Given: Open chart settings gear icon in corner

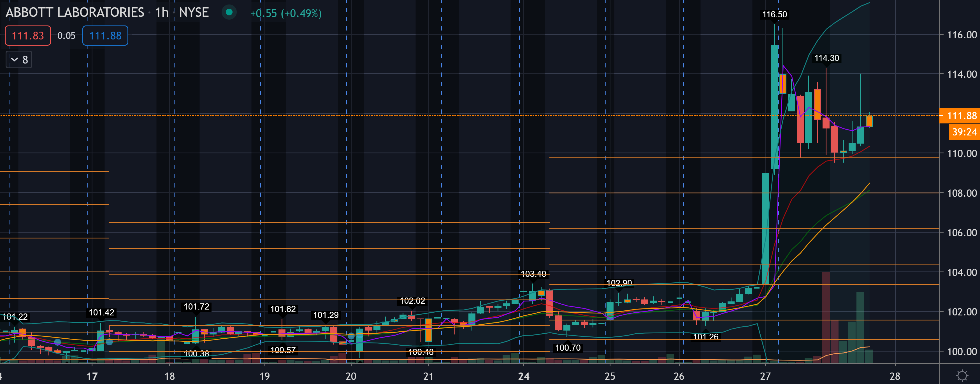Looking at the screenshot, I should tap(962, 376).
